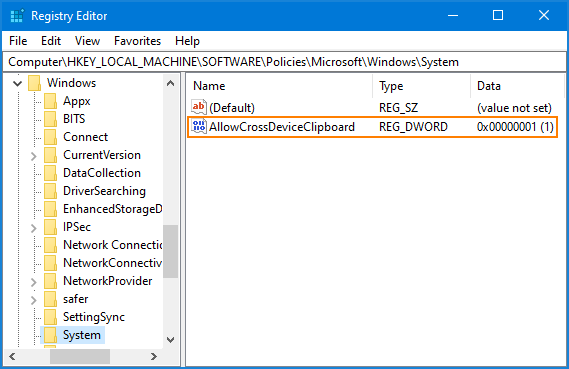Click the registry path address bar
The image size is (569, 369).
click(x=284, y=62)
